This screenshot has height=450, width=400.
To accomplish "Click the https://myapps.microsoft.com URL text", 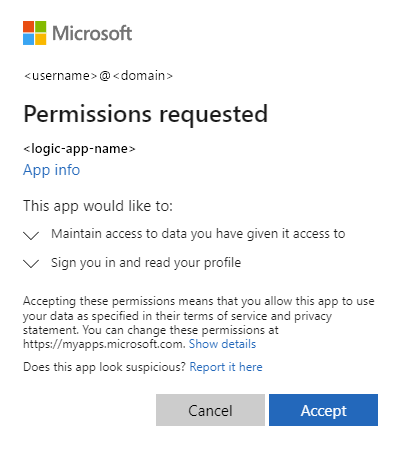I will 104,344.
